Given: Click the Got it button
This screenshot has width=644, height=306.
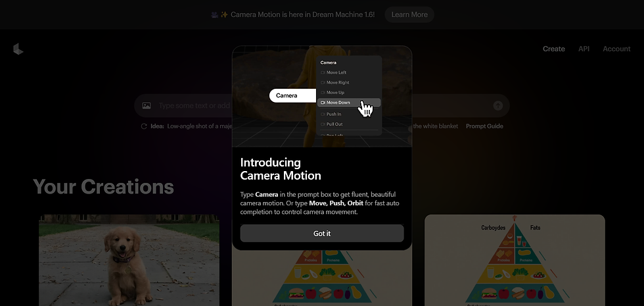Looking at the screenshot, I should tap(322, 233).
